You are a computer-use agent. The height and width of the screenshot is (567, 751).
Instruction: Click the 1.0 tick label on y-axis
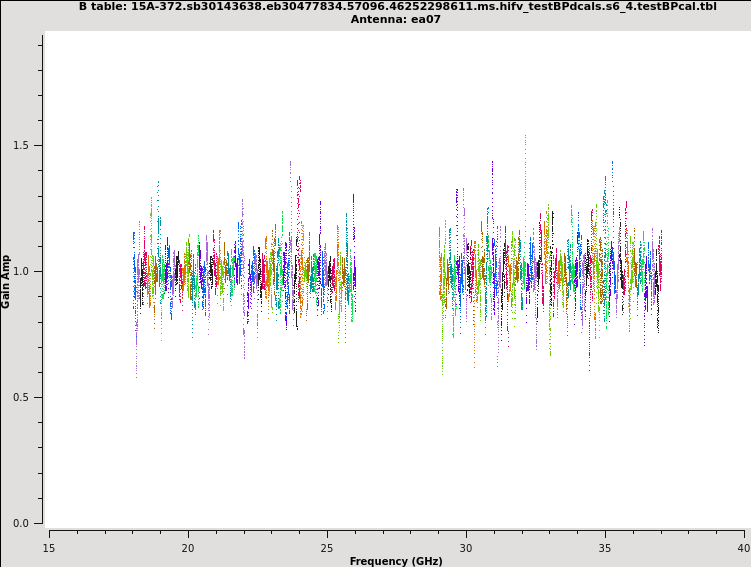(20, 271)
